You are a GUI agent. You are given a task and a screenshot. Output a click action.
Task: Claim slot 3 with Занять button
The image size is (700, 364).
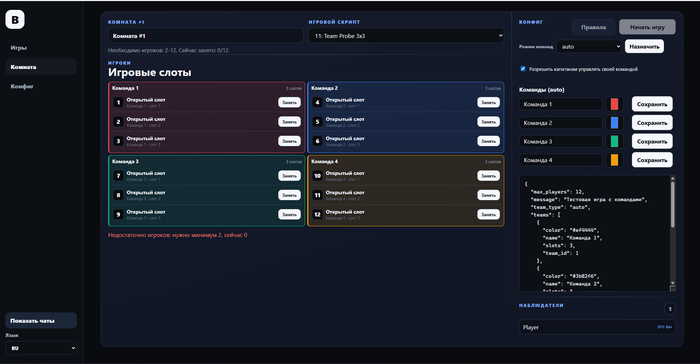[x=289, y=141]
